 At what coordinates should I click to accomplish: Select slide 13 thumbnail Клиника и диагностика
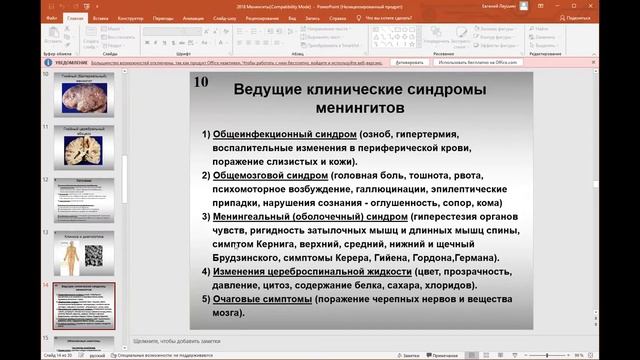[x=84, y=253]
